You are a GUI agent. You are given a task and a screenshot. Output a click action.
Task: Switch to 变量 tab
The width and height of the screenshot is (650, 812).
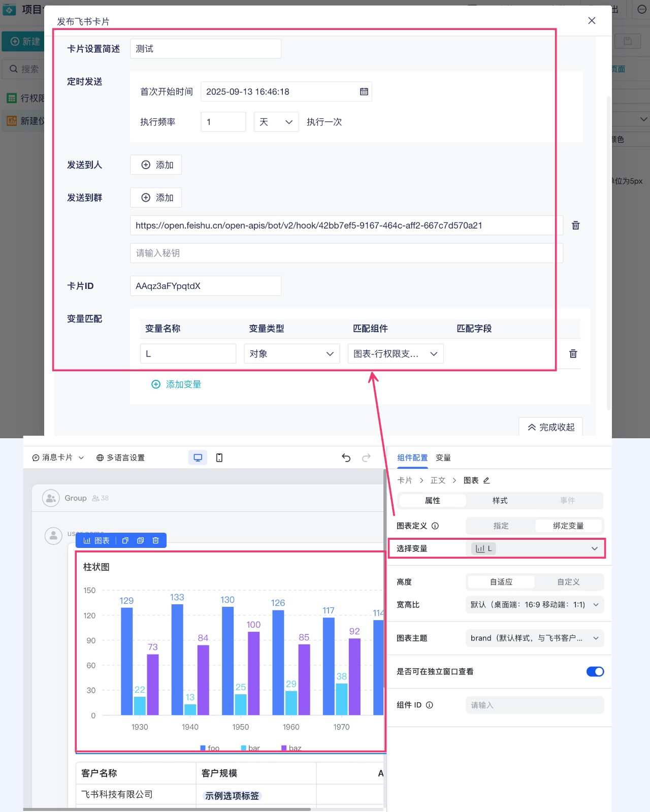(x=443, y=458)
